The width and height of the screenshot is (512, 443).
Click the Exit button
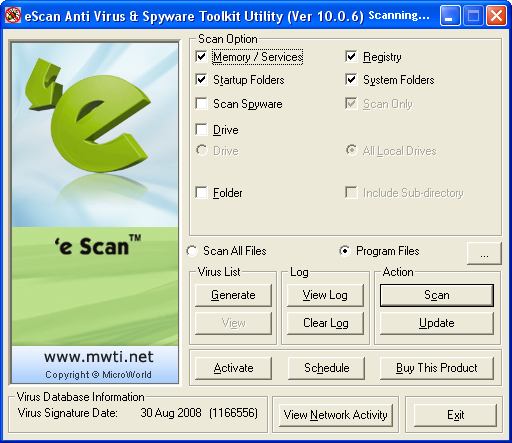pos(455,415)
